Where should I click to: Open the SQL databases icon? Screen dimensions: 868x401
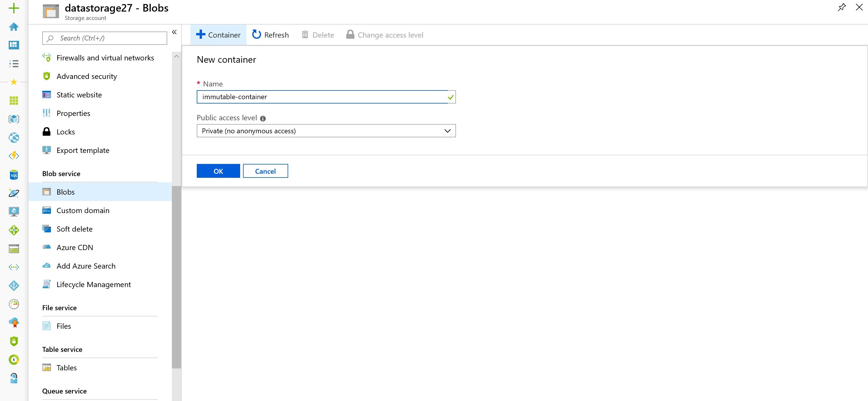tap(14, 175)
